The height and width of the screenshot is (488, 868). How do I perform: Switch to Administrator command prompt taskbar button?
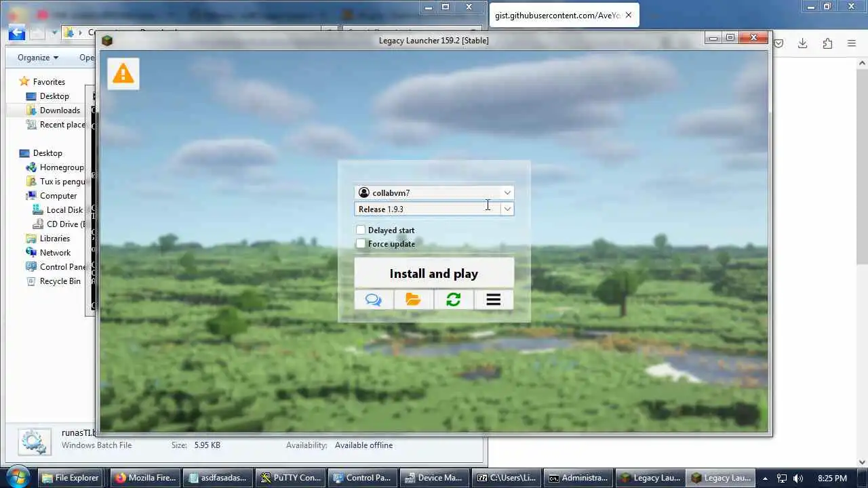point(578,478)
